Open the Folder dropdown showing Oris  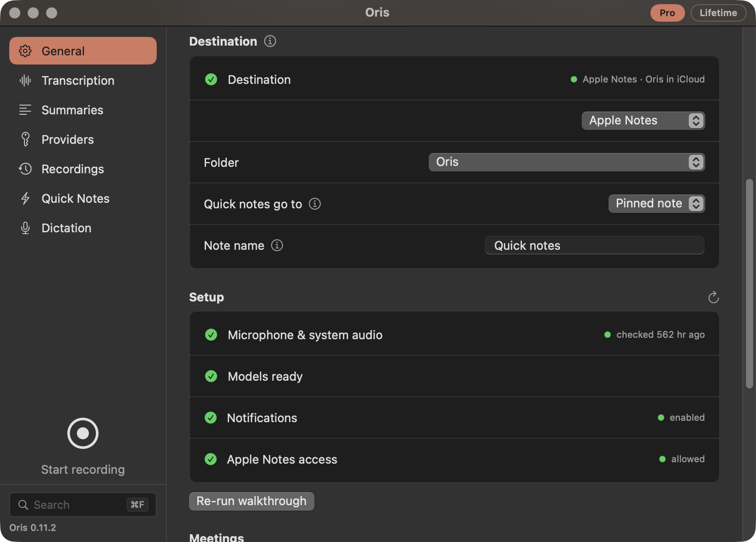click(567, 162)
